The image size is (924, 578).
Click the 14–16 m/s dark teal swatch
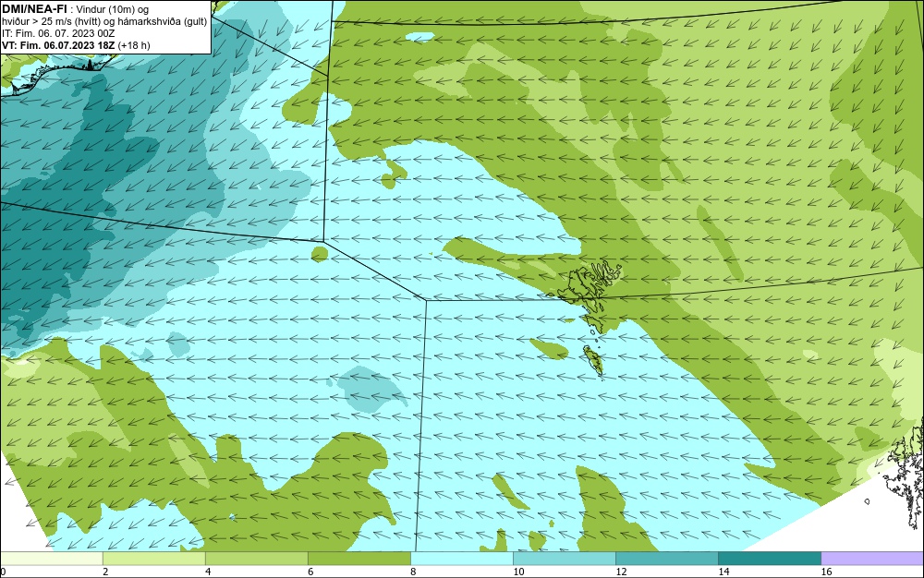point(769,559)
